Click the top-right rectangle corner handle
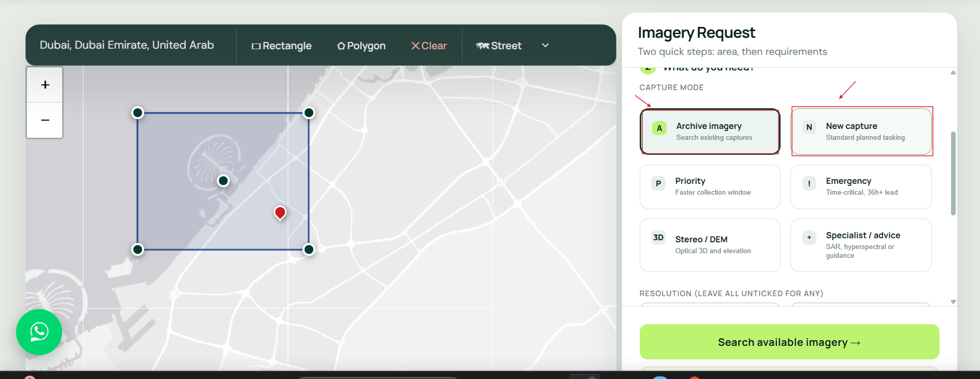 pos(309,113)
